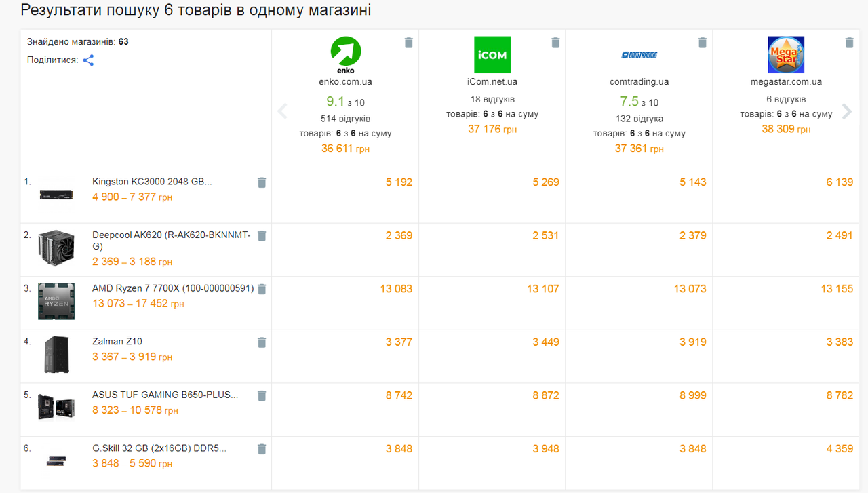Open the enko store logo
This screenshot has height=493, width=868.
[345, 55]
